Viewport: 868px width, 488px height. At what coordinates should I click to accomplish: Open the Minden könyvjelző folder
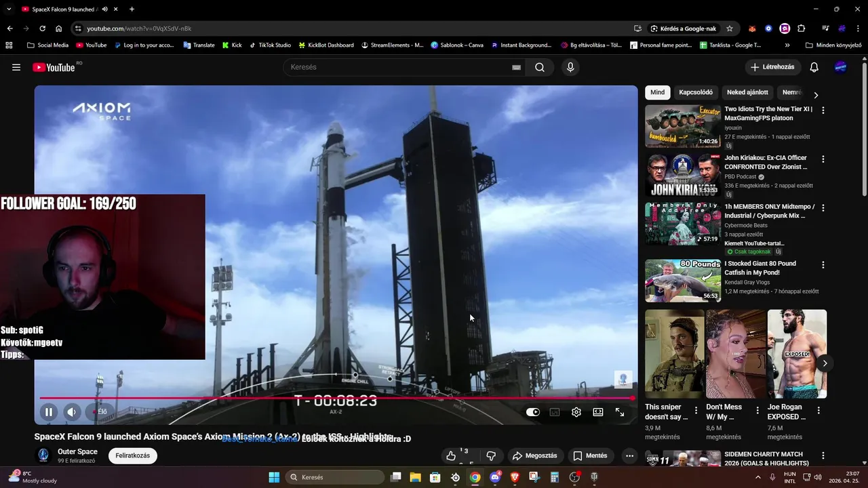[x=833, y=45]
